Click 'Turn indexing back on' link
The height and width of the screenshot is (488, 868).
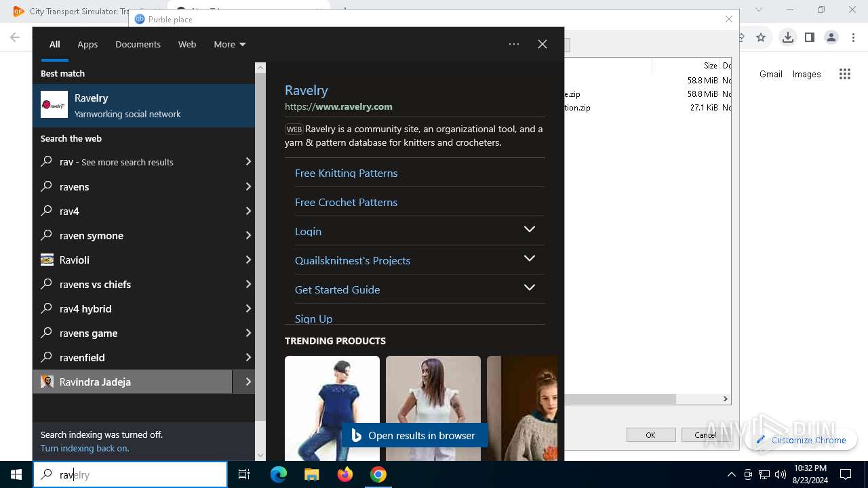85,448
